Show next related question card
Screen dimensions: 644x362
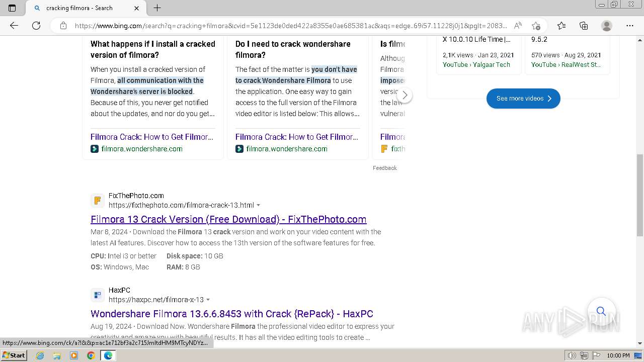[405, 95]
